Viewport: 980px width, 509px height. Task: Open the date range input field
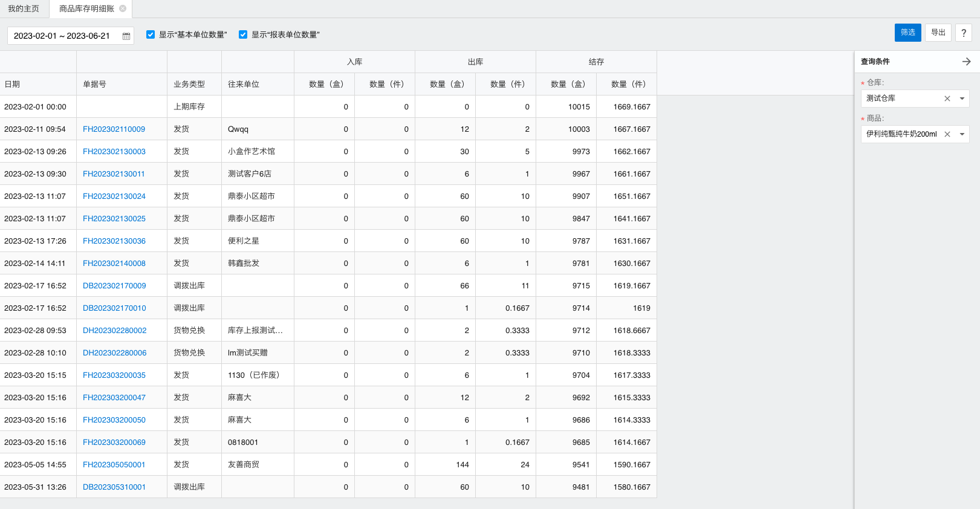click(x=71, y=36)
